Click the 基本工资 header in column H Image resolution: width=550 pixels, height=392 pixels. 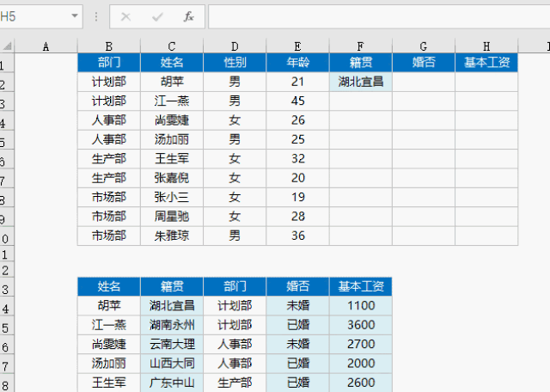coord(486,63)
